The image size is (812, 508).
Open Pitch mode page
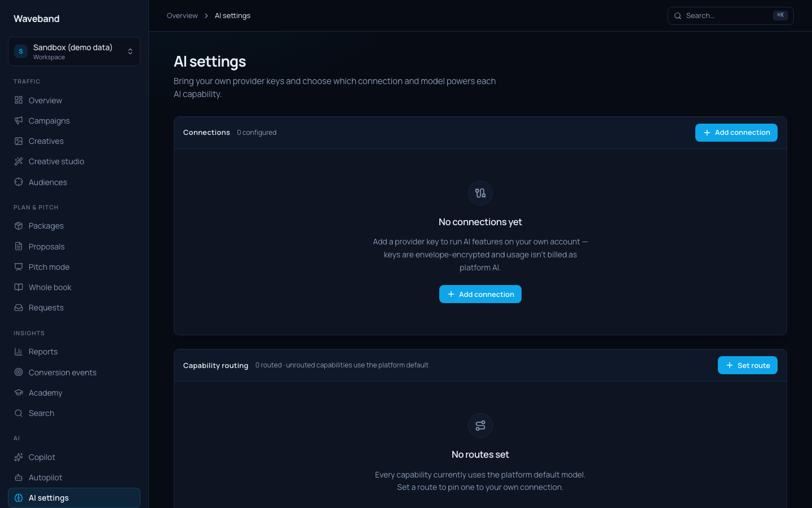74,267
